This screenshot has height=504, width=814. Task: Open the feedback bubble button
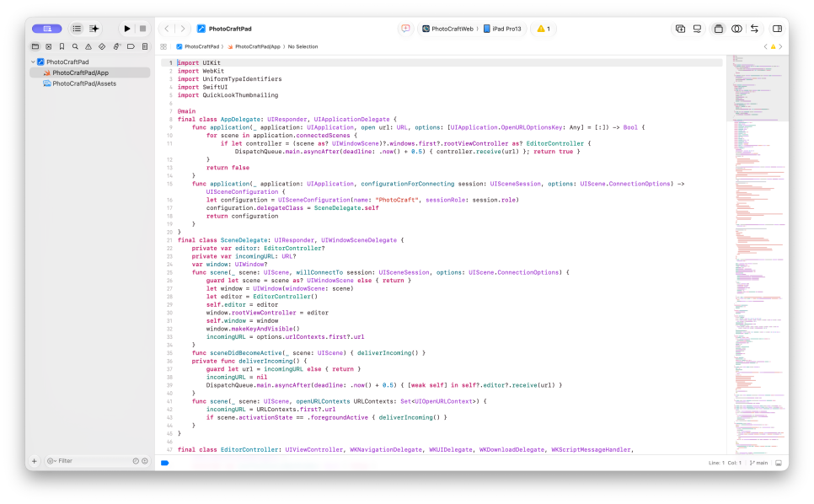[x=405, y=29]
